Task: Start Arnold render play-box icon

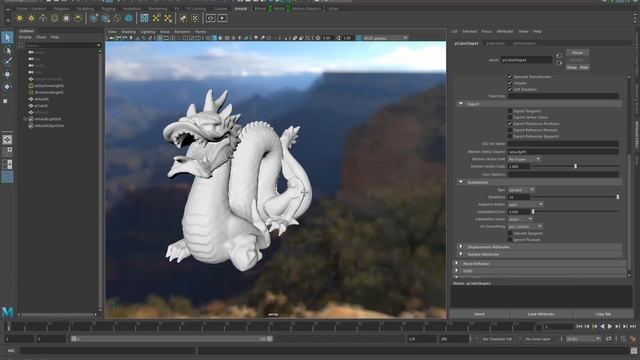Action: pos(222,18)
